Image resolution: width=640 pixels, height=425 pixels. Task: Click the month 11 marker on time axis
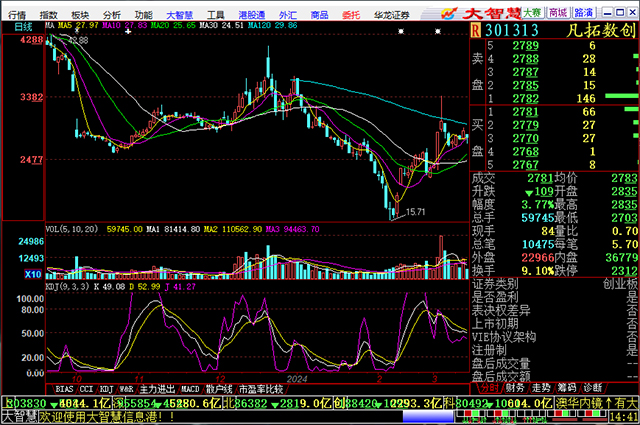click(x=139, y=379)
